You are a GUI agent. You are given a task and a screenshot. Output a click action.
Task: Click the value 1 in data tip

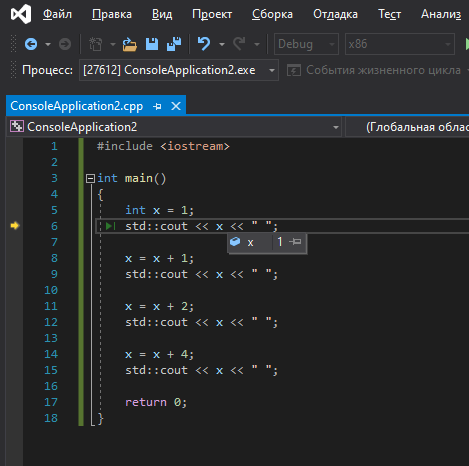point(280,242)
